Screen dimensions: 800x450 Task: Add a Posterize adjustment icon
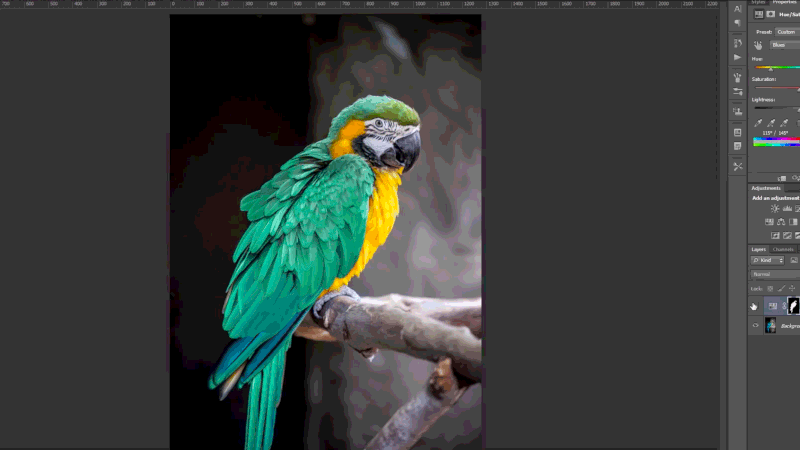[x=787, y=236]
